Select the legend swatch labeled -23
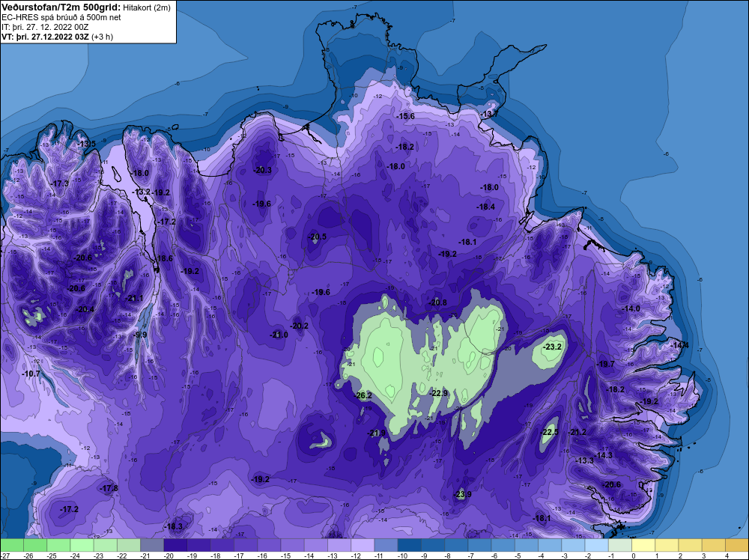The width and height of the screenshot is (749, 560). [x=106, y=546]
